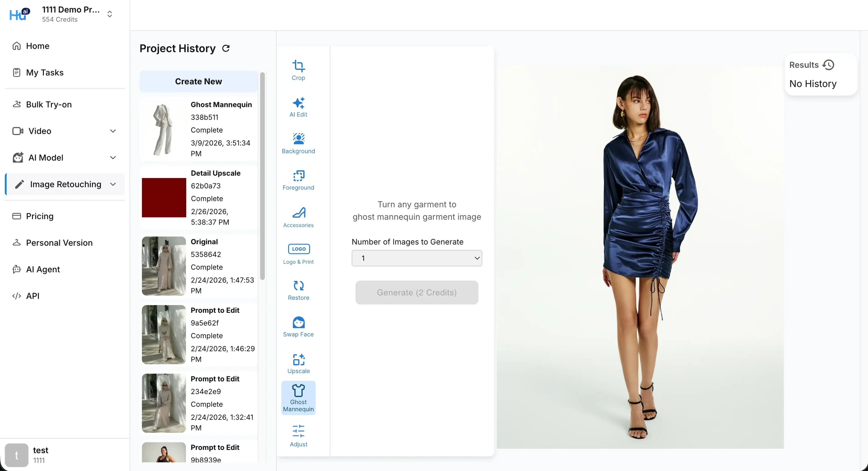
Task: Open Original 5358642 thumbnail
Action: [x=164, y=266]
